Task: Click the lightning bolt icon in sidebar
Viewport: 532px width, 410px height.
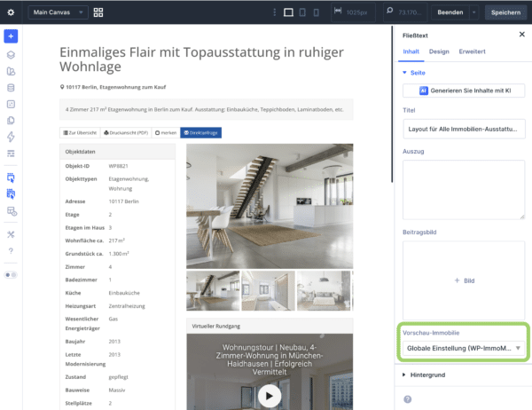Action: point(11,137)
